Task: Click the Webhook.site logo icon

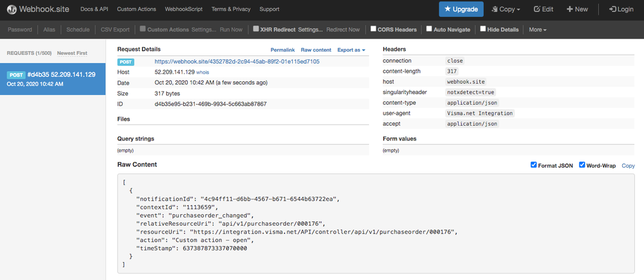Action: (12, 9)
